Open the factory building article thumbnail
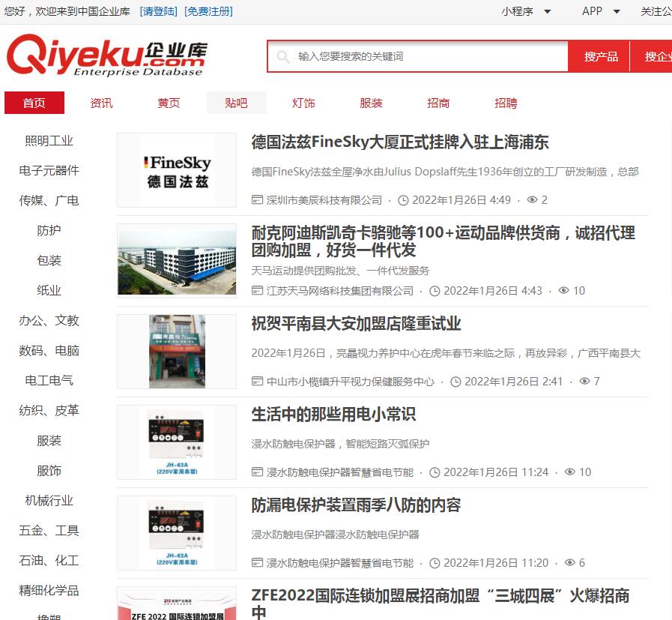Screen dimensions: 672x620 [x=177, y=261]
